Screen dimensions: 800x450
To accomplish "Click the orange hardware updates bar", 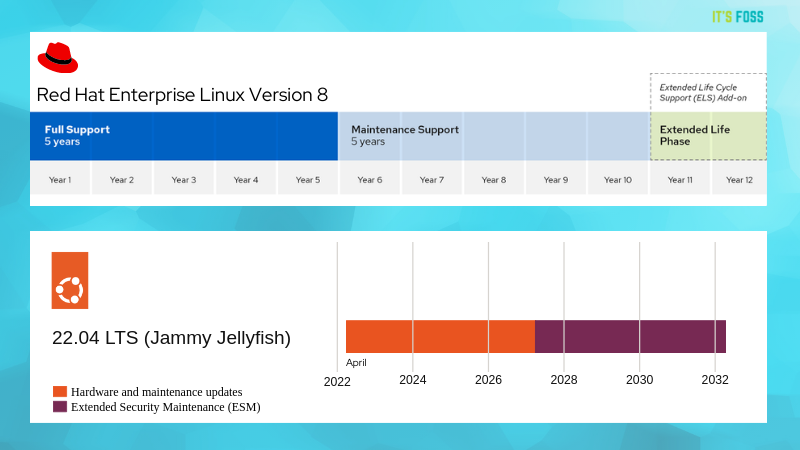I will [x=440, y=336].
